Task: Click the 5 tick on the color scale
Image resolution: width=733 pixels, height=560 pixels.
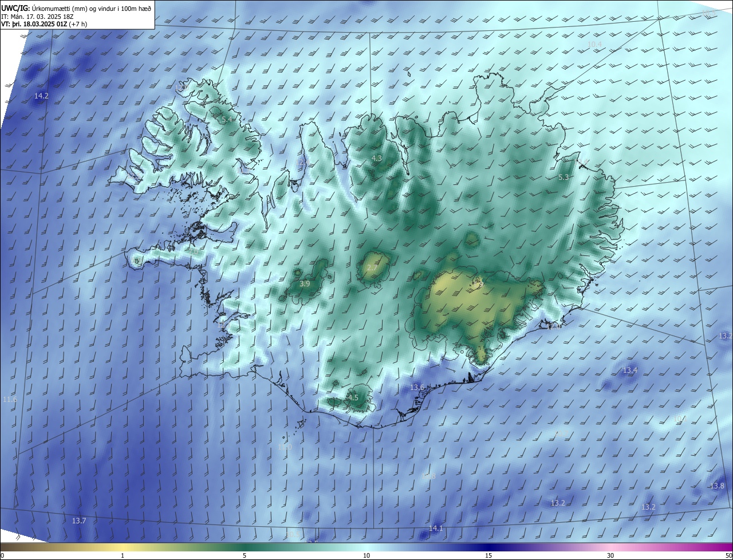Action: tap(245, 555)
